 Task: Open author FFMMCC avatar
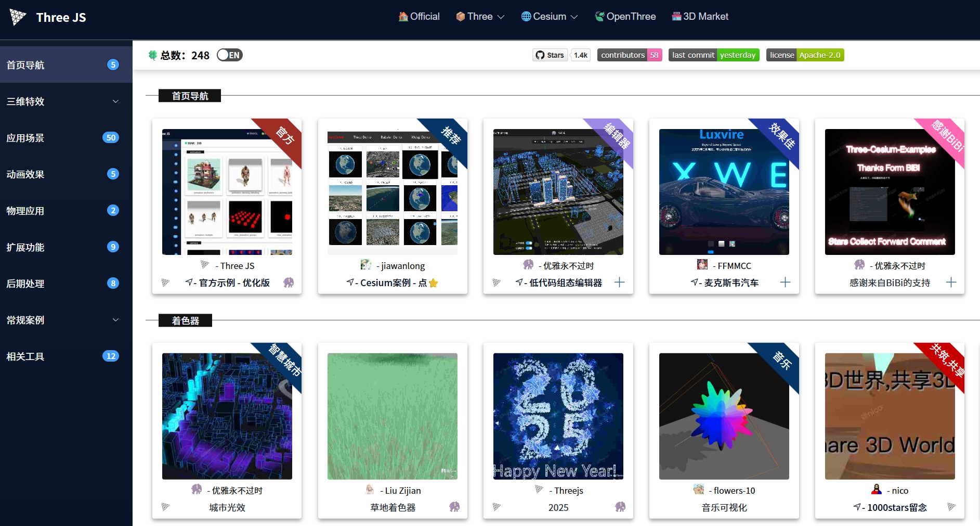(x=702, y=265)
